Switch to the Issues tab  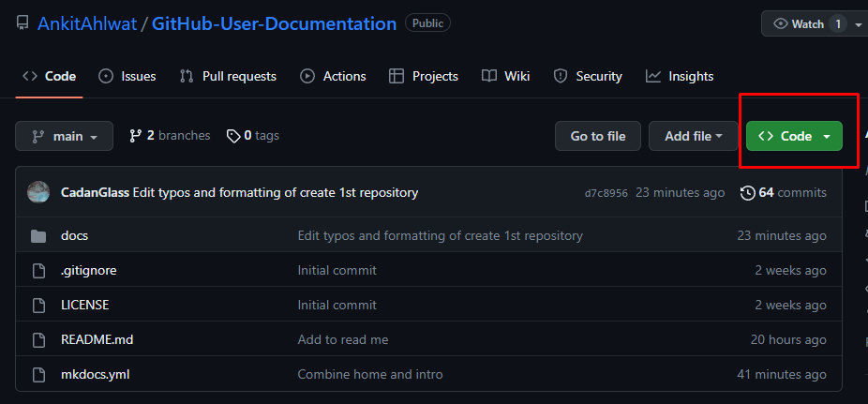127,76
